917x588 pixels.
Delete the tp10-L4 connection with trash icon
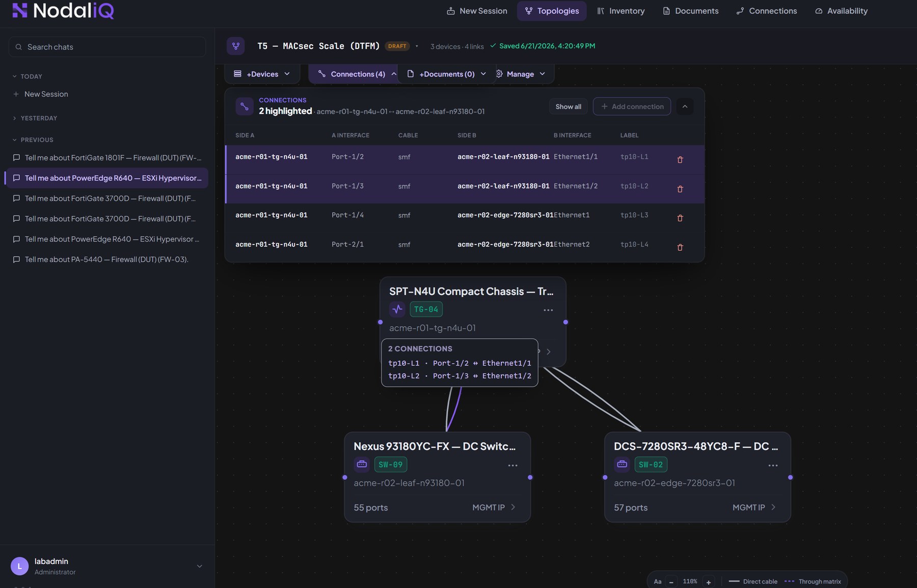point(680,247)
